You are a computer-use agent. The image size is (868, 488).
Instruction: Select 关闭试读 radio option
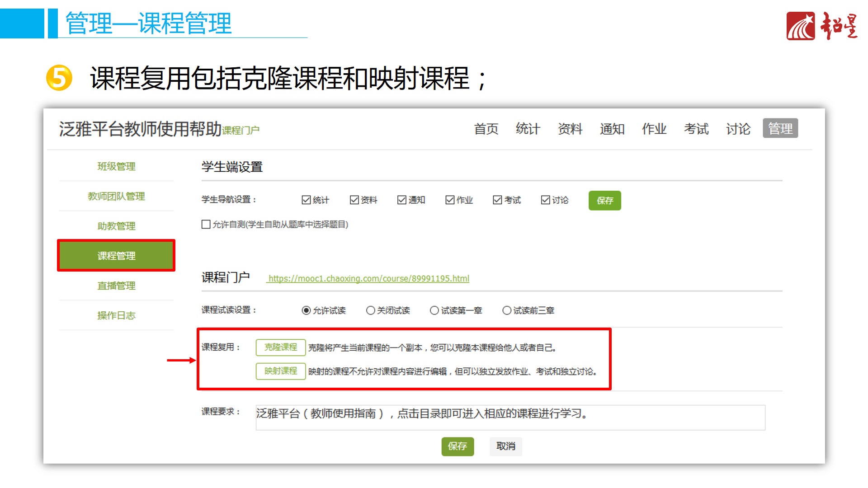(x=371, y=310)
